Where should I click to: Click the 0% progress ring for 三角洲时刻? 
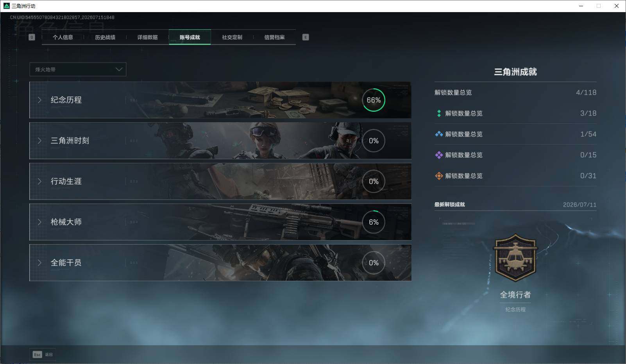click(374, 141)
